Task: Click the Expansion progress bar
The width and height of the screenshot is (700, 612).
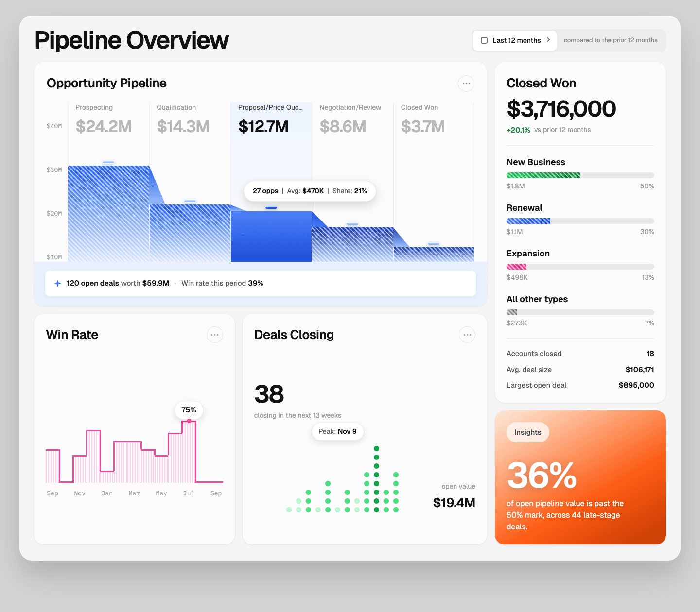Action: tap(580, 267)
